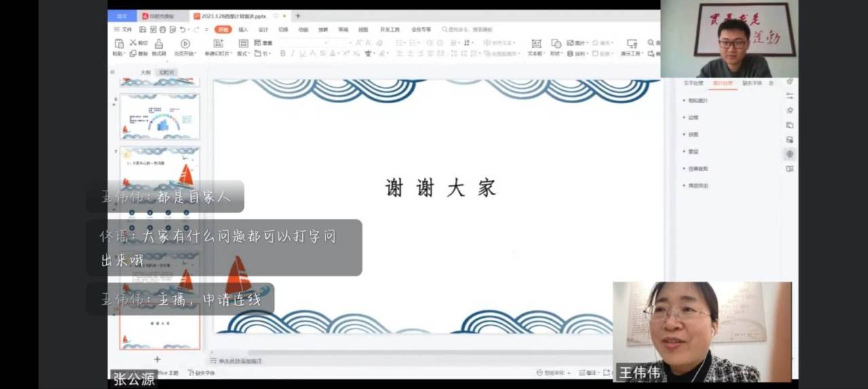Toggle italic formatting button
868x389 pixels.
[293, 54]
